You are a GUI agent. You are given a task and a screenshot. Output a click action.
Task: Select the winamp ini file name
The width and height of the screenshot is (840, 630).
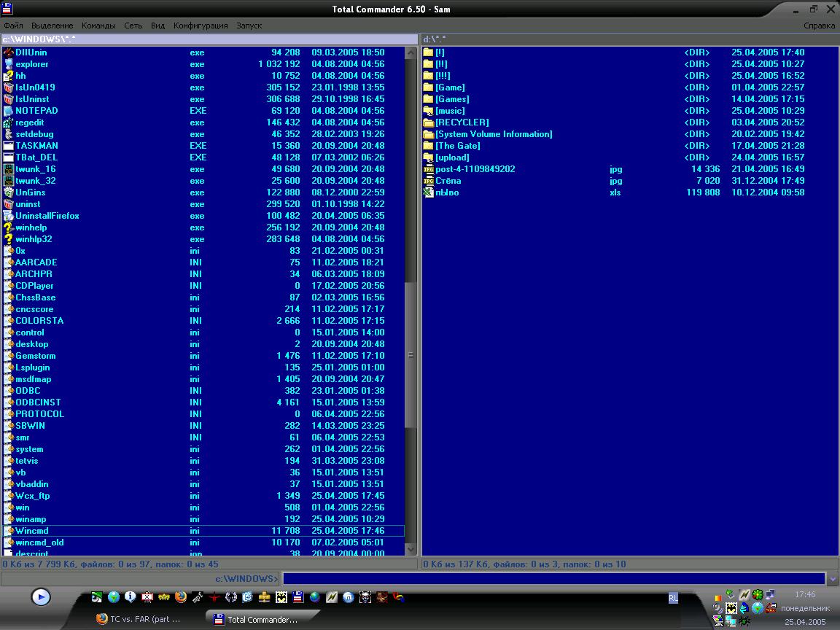(31, 519)
